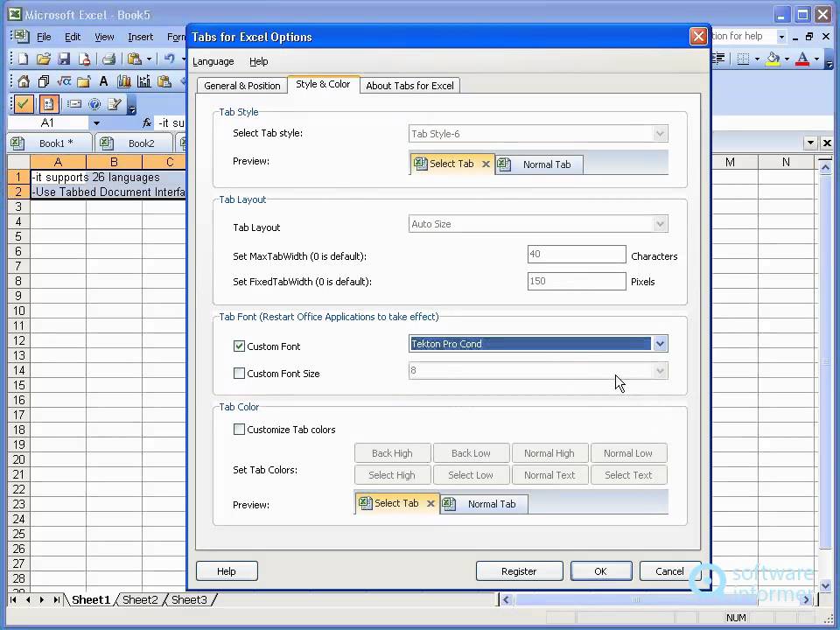
Task: Click the fx insert function icon
Action: pos(147,123)
